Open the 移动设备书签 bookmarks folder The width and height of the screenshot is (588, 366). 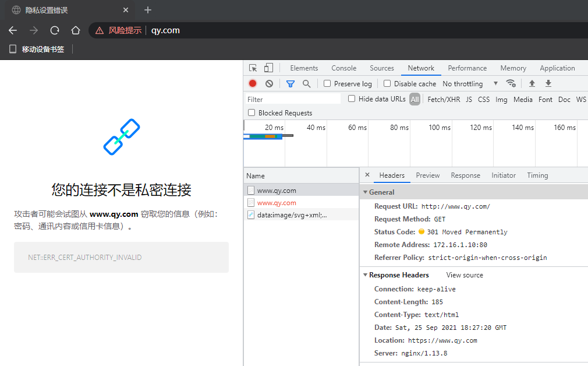point(37,49)
